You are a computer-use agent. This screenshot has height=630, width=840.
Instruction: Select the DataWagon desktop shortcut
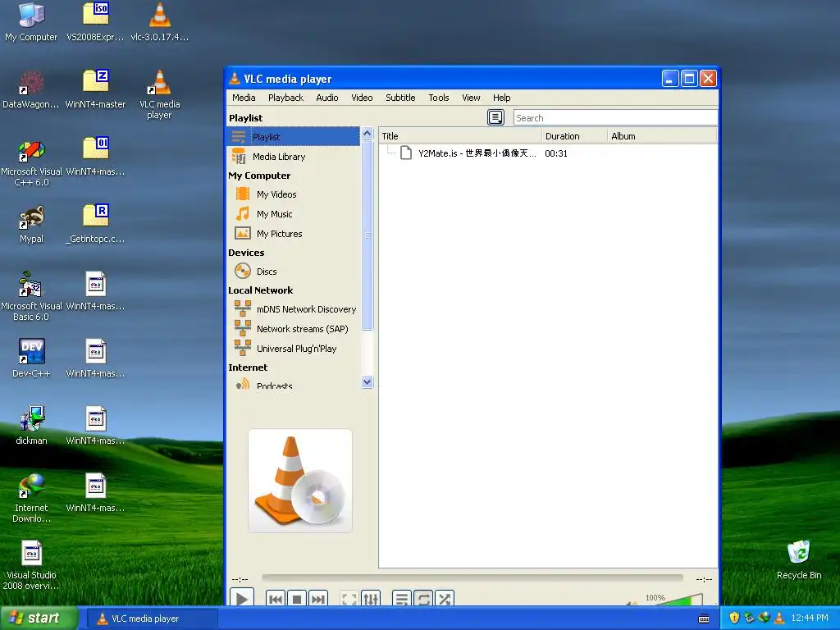(31, 90)
